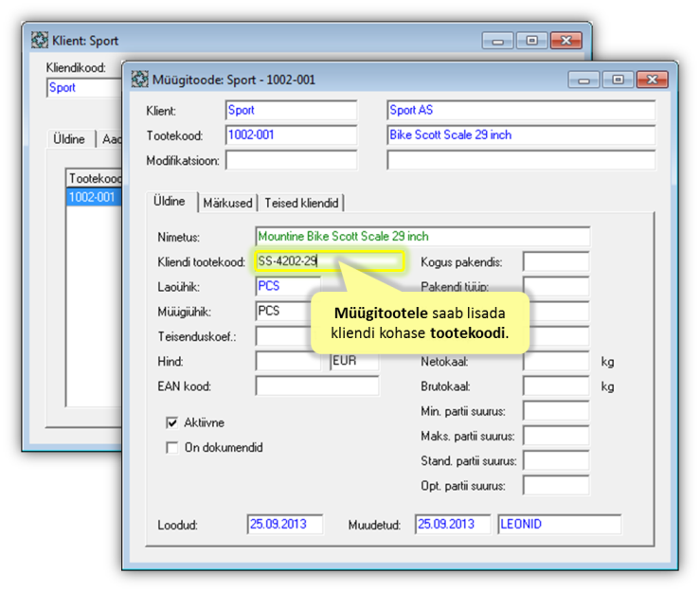Close the Müügitoode window
Image resolution: width=700 pixels, height=592 pixels.
click(653, 80)
